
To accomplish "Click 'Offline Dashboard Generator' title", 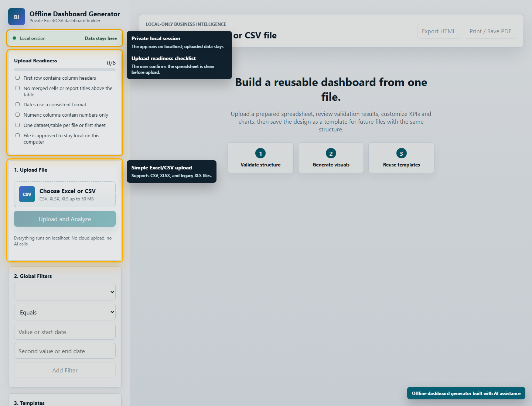I will click(75, 14).
